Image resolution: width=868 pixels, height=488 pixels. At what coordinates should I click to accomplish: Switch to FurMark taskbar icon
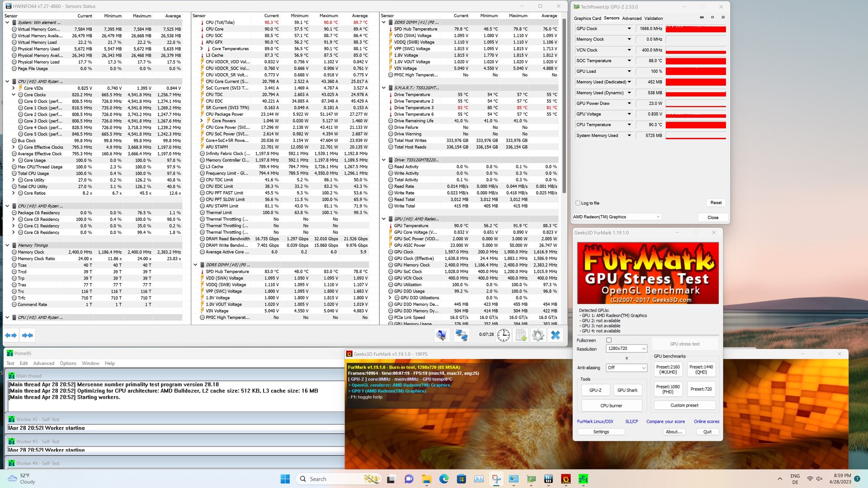(566, 479)
